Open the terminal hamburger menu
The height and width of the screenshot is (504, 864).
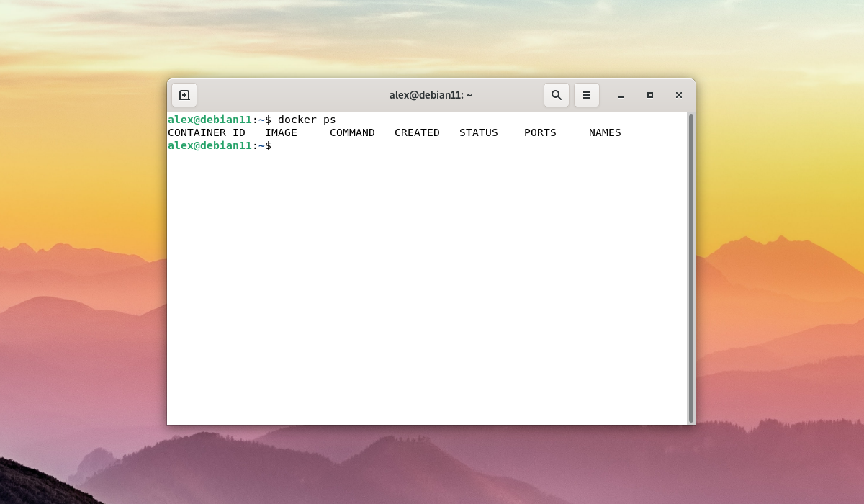pos(587,95)
